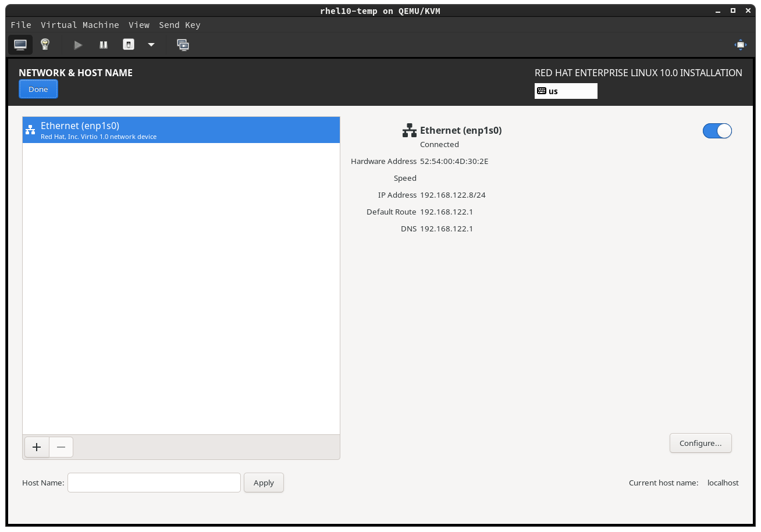Click the Red Hat Enterprise Linux installation title
761x532 pixels.
tap(638, 73)
